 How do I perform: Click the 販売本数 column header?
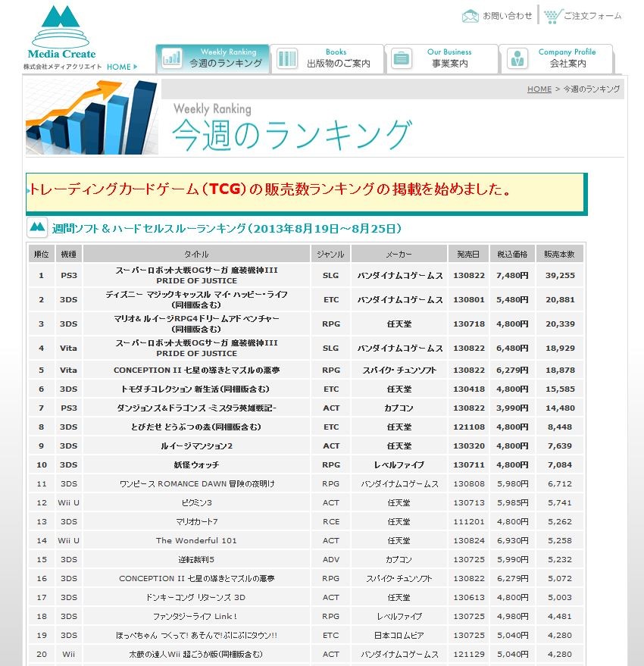point(559,254)
